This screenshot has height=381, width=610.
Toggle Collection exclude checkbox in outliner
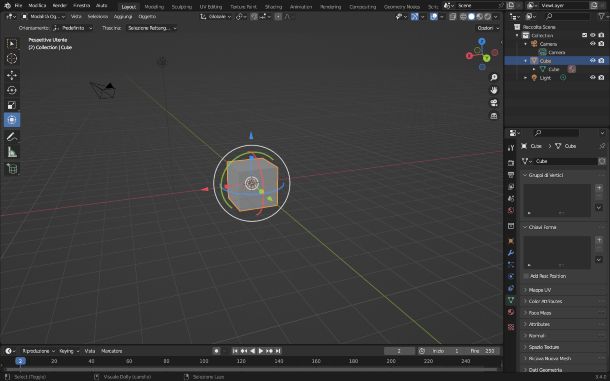click(584, 35)
